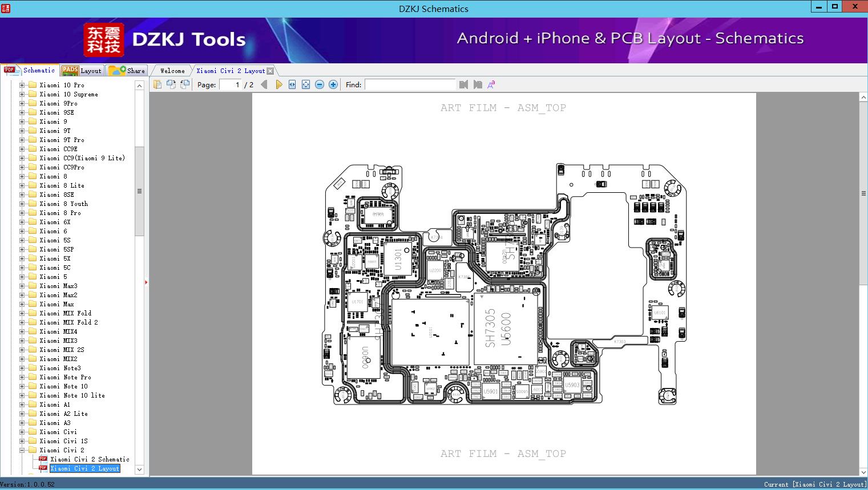Go to the next page with the yellow arrow
Screen dimensions: 868x490
point(278,84)
